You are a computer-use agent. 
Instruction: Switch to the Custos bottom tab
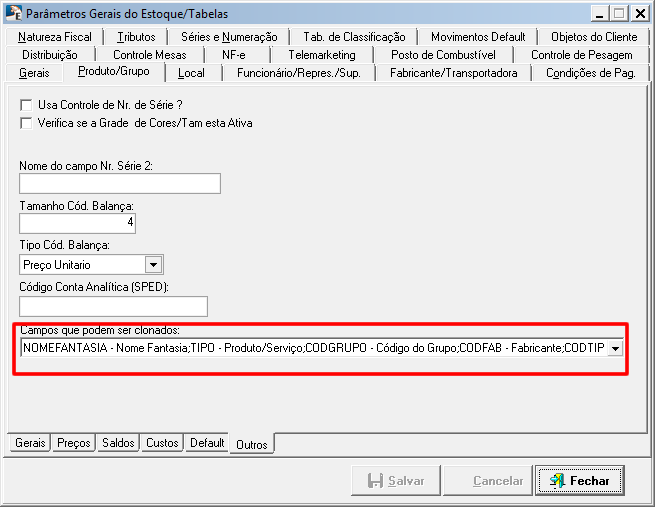click(162, 443)
